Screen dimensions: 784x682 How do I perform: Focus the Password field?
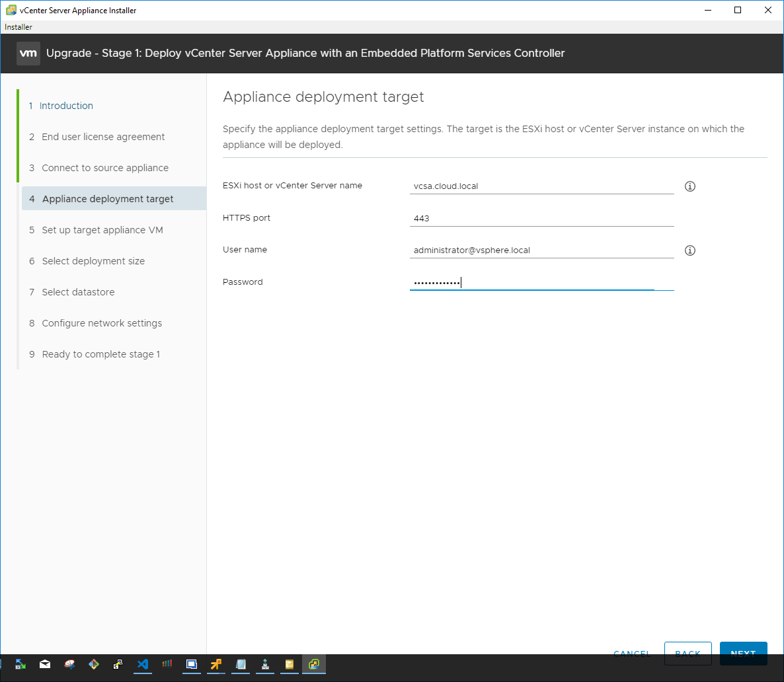541,282
